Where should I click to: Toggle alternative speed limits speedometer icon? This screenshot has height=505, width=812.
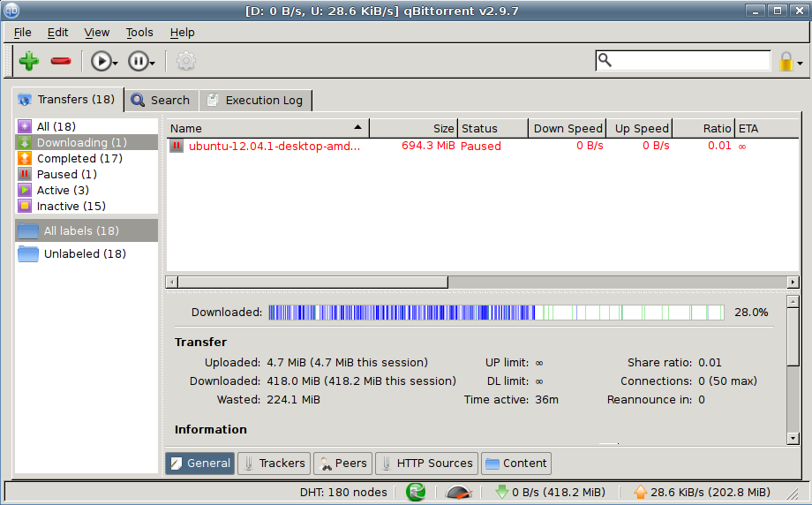click(458, 492)
